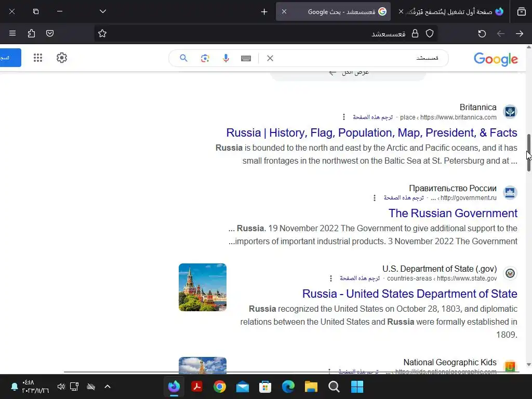Reload the current page
This screenshot has height=399, width=532.
coord(482,34)
